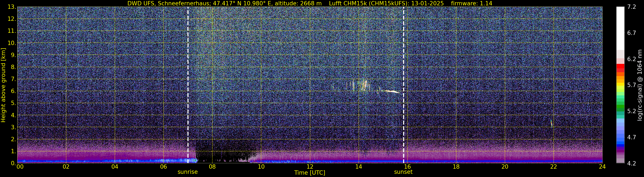644x177 pixels.
Task: Click the '10.' height tick label on the height axis
Action: tap(12, 43)
